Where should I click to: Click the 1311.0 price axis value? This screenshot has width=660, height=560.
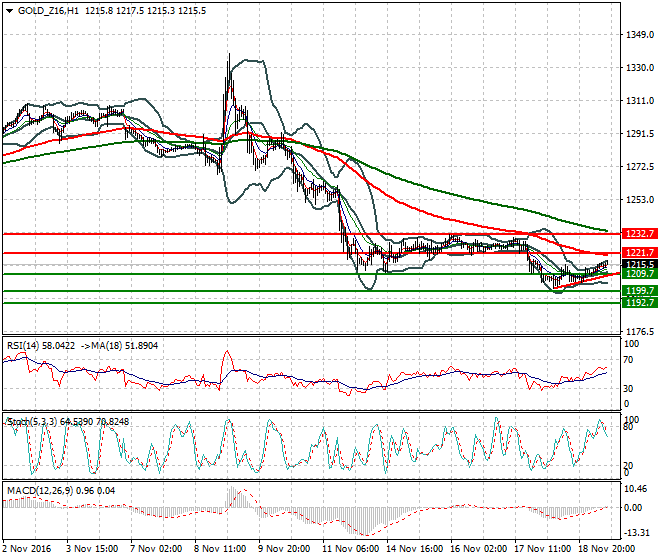pos(640,101)
